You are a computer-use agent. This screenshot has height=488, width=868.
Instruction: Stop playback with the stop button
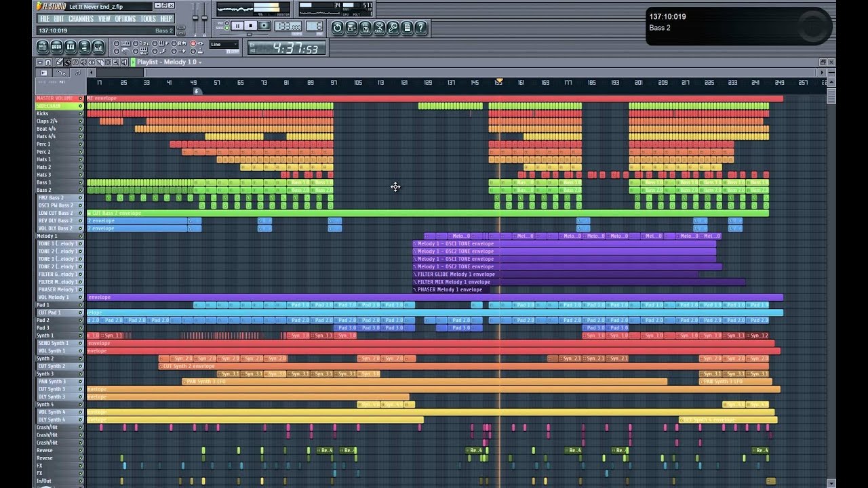pos(250,26)
